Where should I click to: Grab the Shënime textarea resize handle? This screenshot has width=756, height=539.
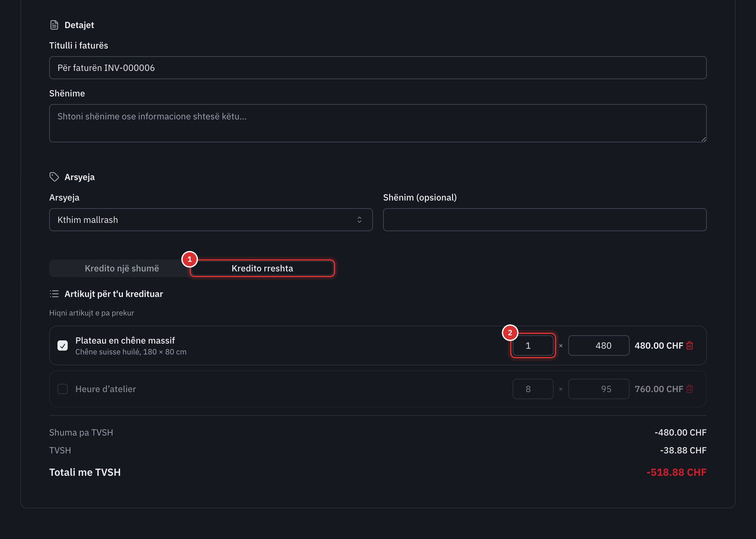coord(703,139)
